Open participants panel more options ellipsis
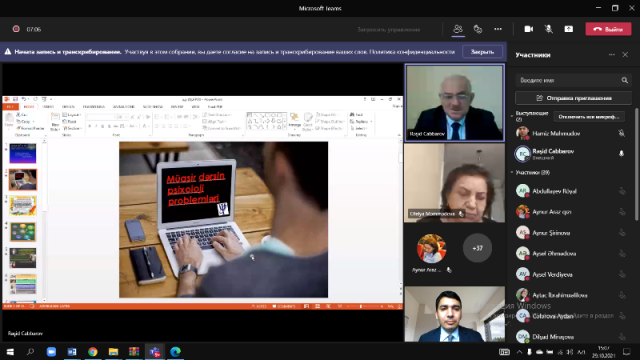640x360 pixels. tap(611, 55)
